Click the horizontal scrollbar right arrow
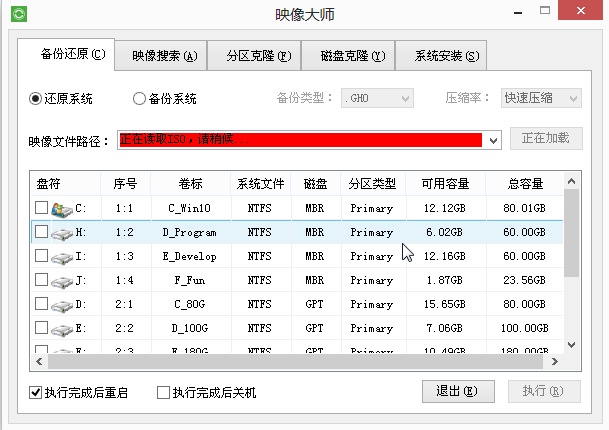The width and height of the screenshot is (609, 430). (555, 362)
